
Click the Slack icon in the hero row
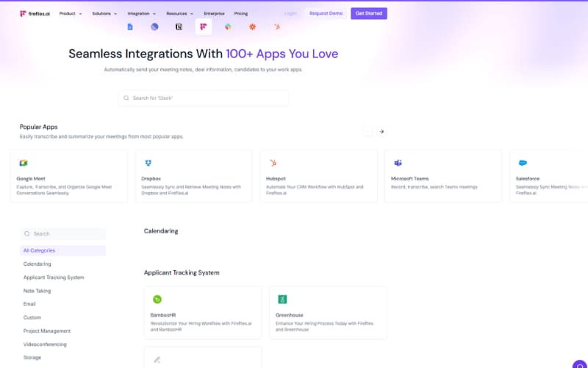click(228, 26)
